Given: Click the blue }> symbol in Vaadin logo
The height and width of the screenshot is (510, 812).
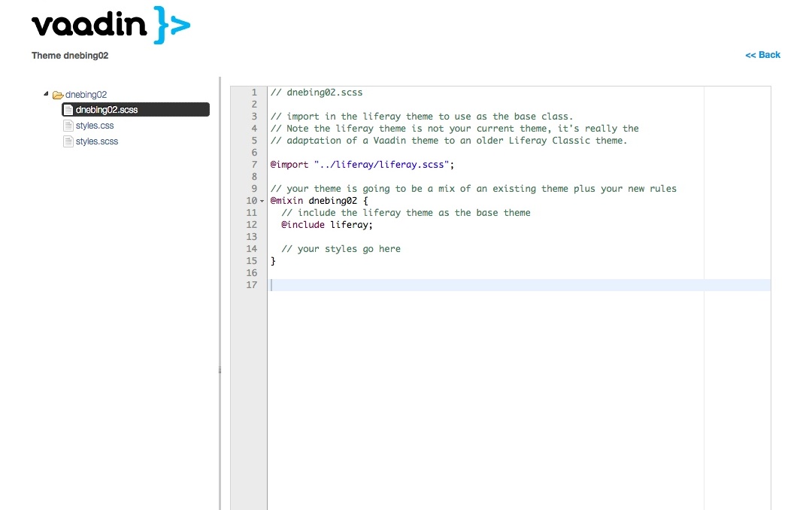Looking at the screenshot, I should click(x=171, y=25).
